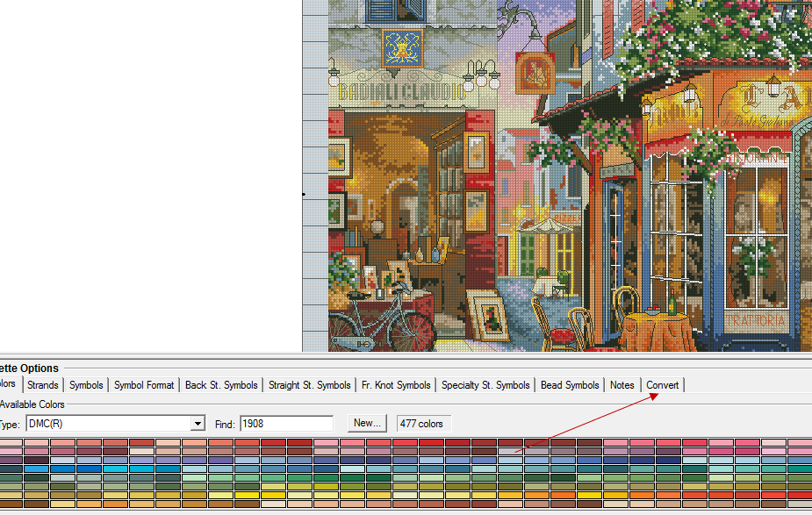Image resolution: width=812 pixels, height=515 pixels.
Task: Expand the Type DMC(R) dropdown
Action: click(x=198, y=424)
